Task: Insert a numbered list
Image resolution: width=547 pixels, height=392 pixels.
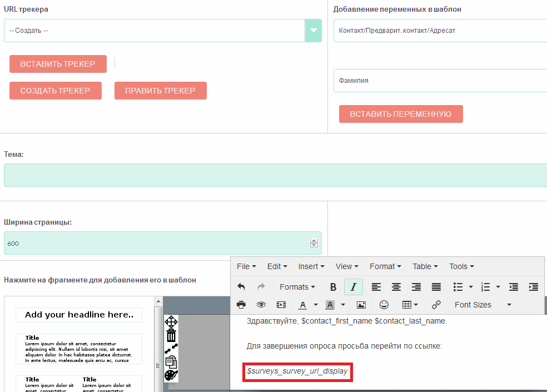Action: click(485, 287)
